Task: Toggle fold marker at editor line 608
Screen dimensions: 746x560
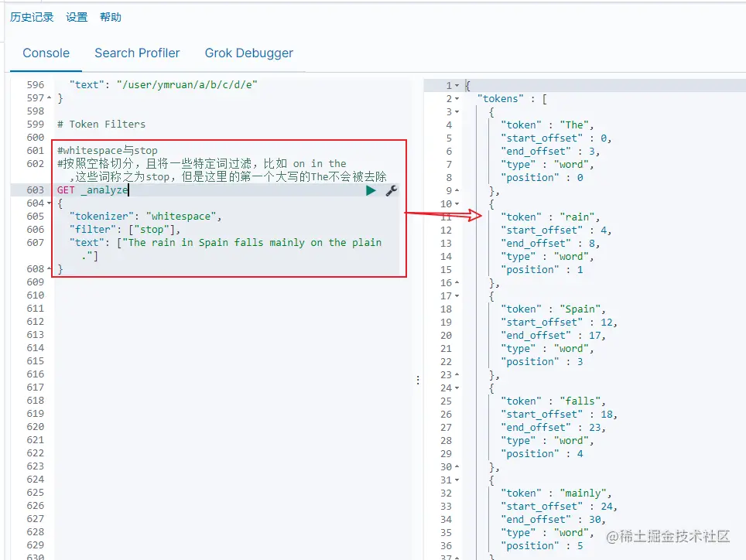Action: click(49, 268)
